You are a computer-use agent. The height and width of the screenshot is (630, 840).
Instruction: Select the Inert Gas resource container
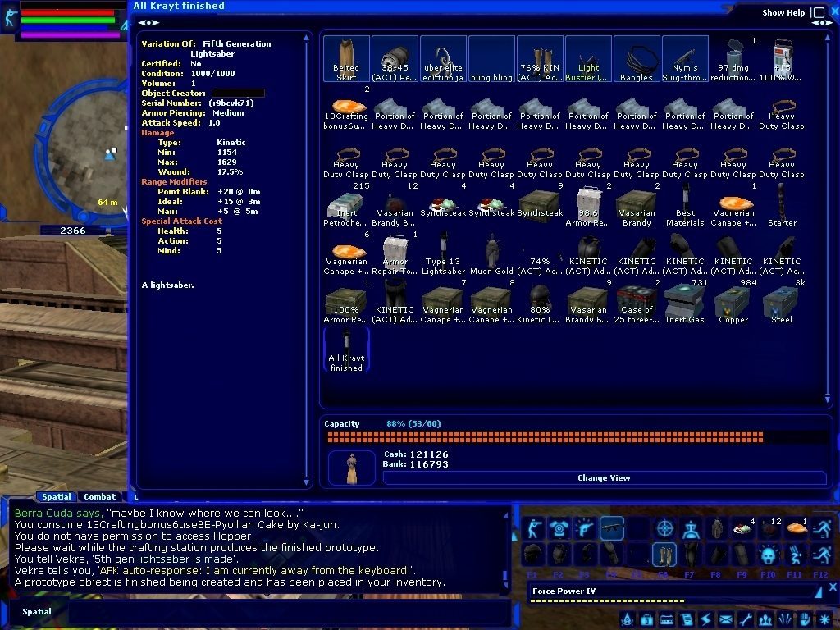tap(685, 304)
